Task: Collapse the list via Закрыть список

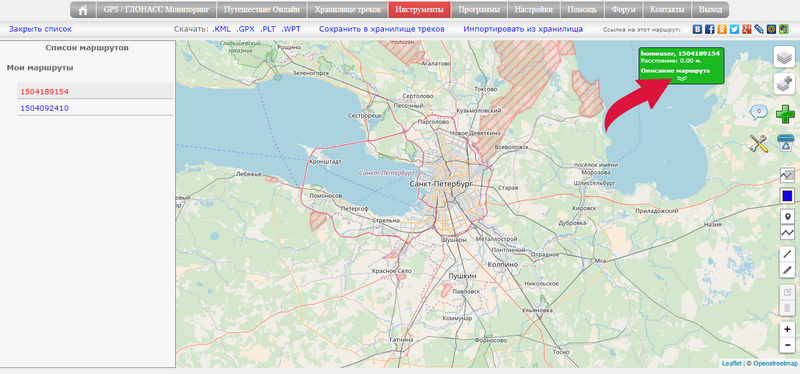Action: 40,29
